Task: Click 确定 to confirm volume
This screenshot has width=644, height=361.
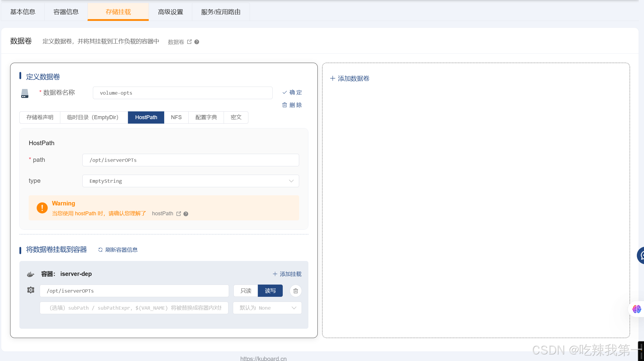Action: [292, 93]
